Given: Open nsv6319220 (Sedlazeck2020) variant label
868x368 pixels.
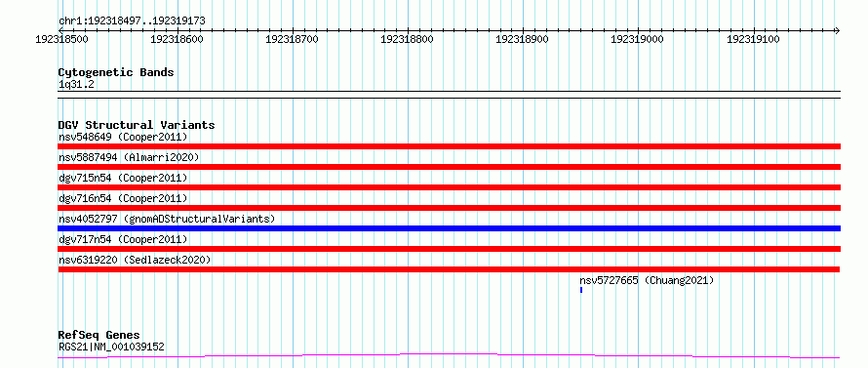Looking at the screenshot, I should tap(135, 260).
